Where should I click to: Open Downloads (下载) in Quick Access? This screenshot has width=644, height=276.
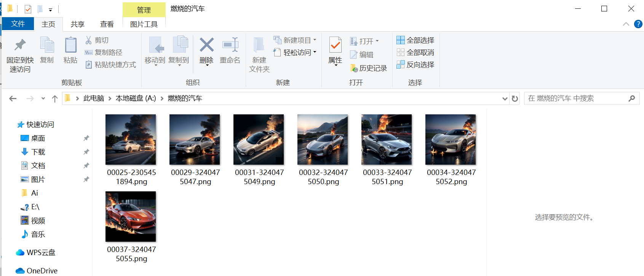coord(38,152)
